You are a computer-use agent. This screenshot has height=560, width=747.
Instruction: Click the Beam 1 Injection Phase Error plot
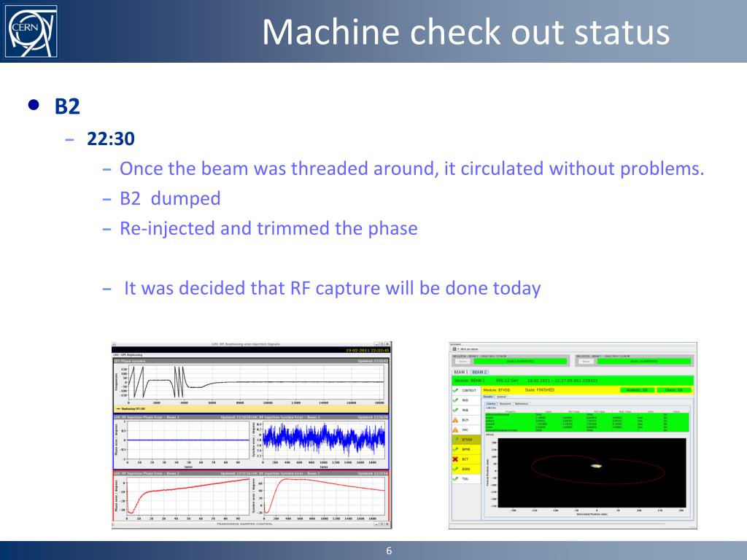click(188, 440)
